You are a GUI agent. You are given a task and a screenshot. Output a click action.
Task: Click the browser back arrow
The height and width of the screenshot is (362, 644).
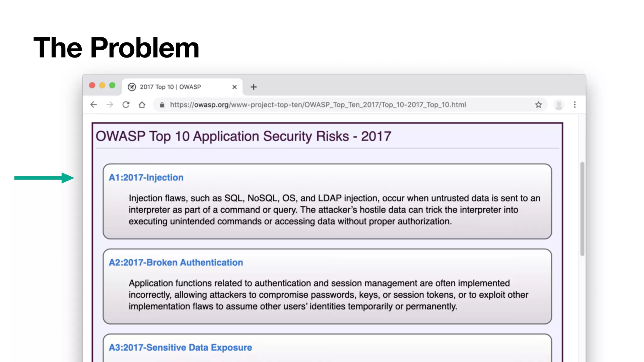coord(94,105)
